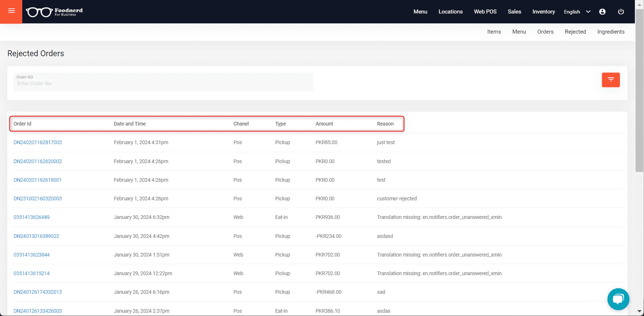Open order 0351413615214
Viewport: 644px width, 316px height.
pyautogui.click(x=31, y=273)
